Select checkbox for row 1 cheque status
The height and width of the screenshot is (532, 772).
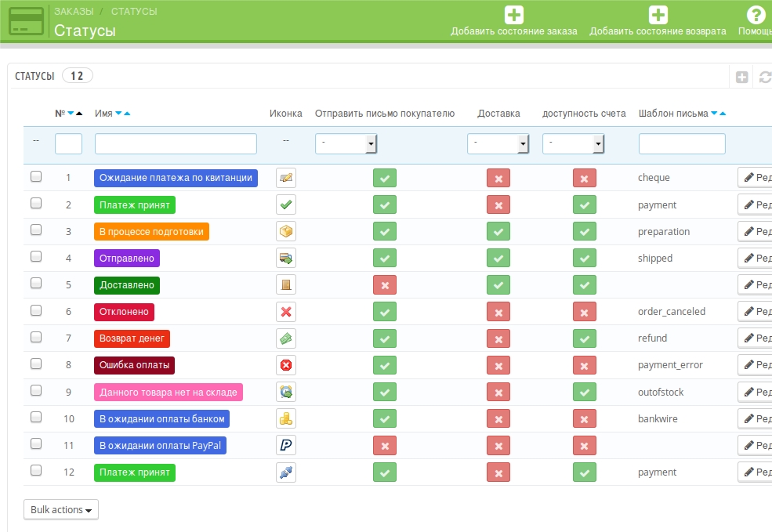(x=36, y=176)
